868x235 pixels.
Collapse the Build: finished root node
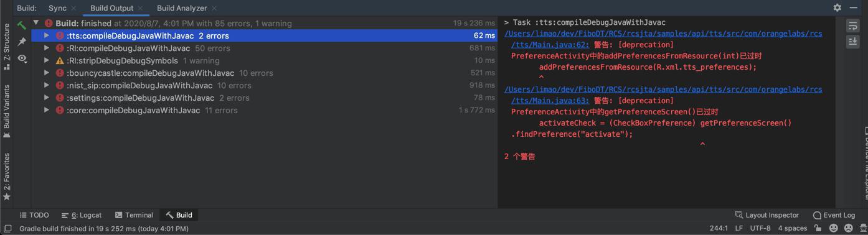pyautogui.click(x=36, y=23)
